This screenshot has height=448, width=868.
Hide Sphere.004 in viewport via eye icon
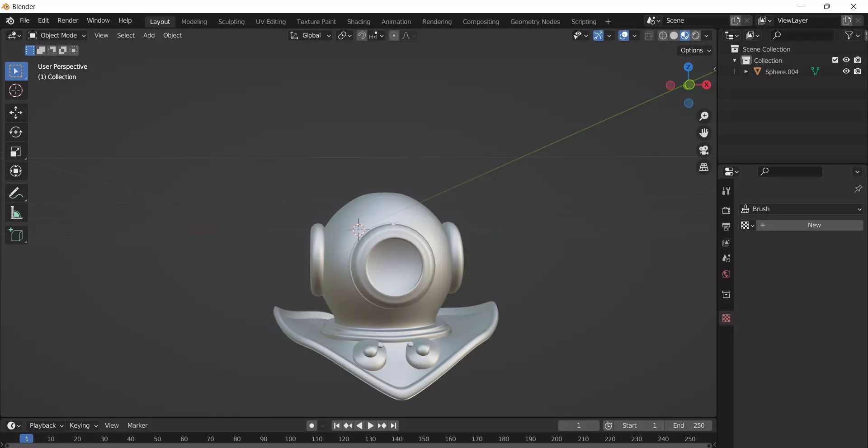pyautogui.click(x=846, y=71)
